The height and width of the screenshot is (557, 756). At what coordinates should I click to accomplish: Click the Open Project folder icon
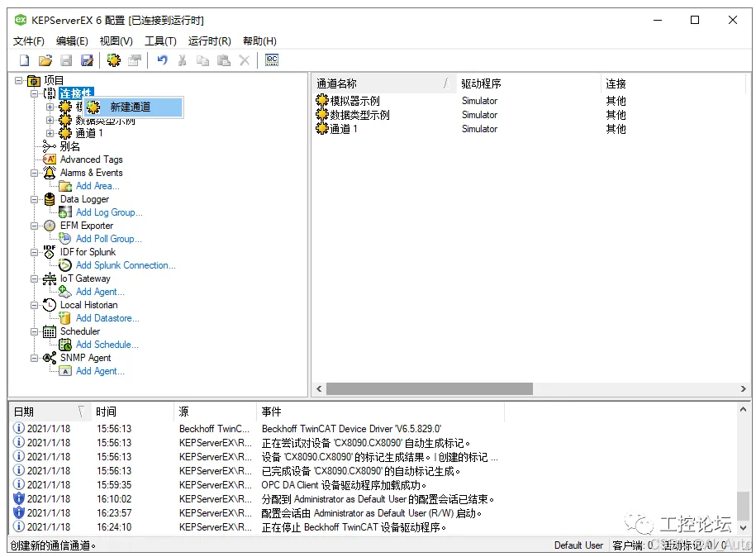tap(45, 60)
